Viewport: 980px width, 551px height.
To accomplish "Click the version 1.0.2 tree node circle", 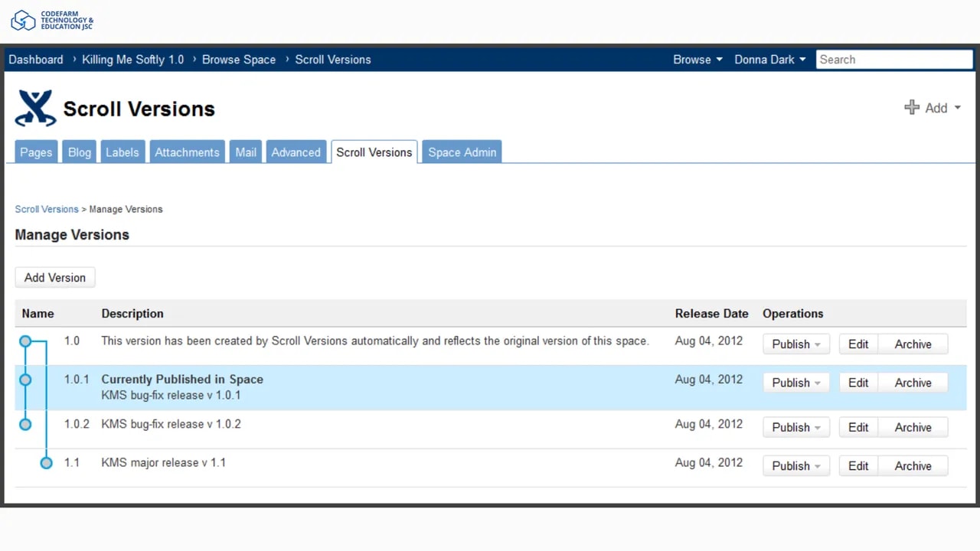I will click(25, 424).
